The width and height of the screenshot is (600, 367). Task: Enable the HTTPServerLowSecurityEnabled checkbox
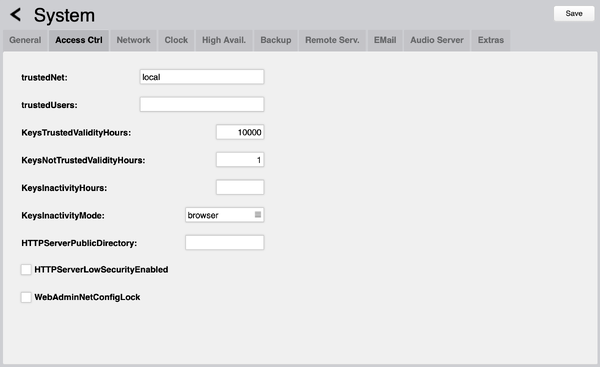pos(26,269)
